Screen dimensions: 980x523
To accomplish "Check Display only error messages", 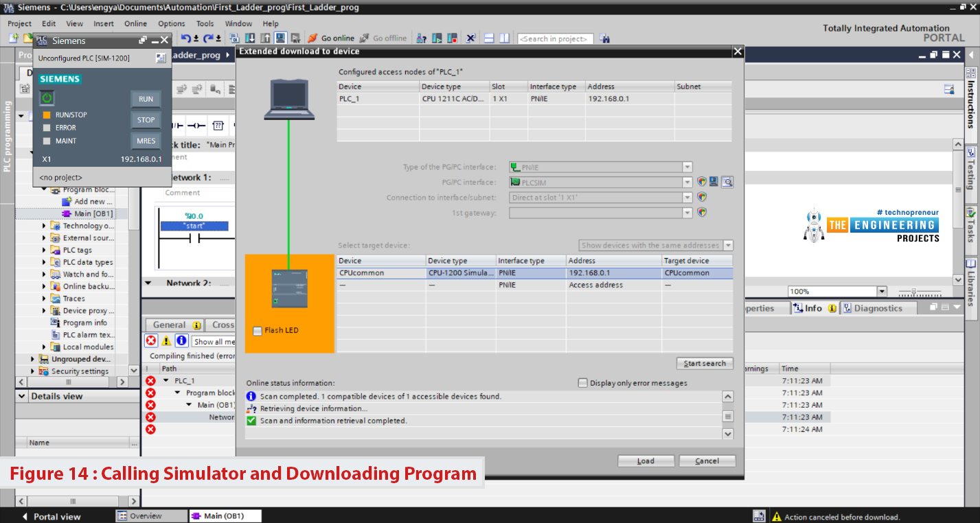I will [583, 383].
